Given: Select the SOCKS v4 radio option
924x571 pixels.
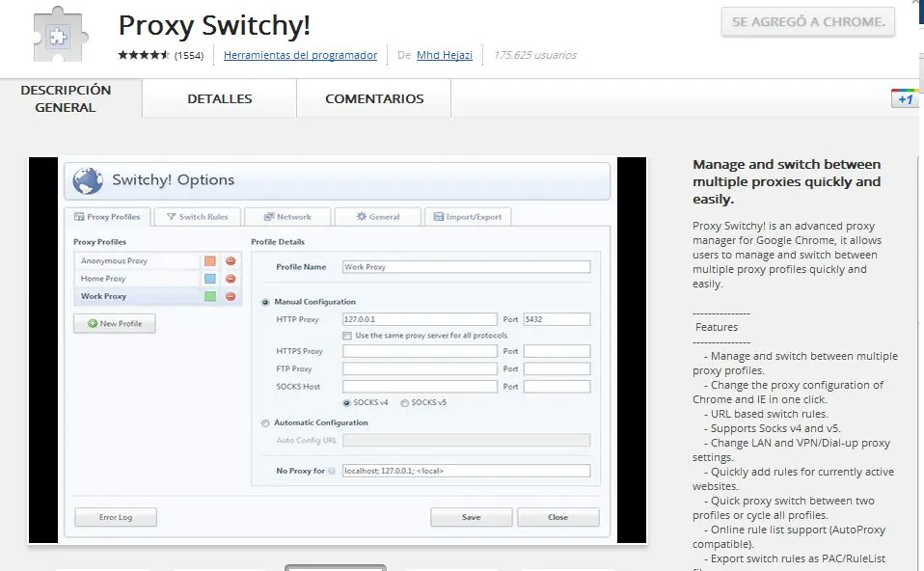Looking at the screenshot, I should coord(346,403).
